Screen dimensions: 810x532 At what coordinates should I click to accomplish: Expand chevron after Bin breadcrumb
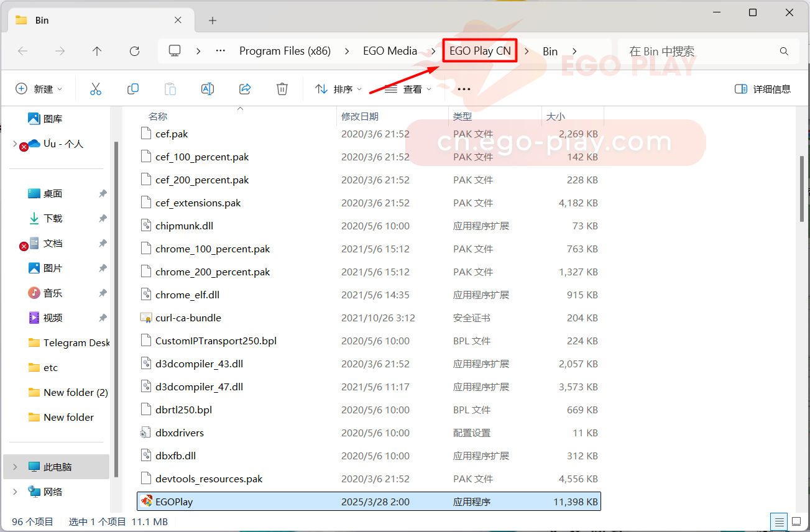pos(574,51)
